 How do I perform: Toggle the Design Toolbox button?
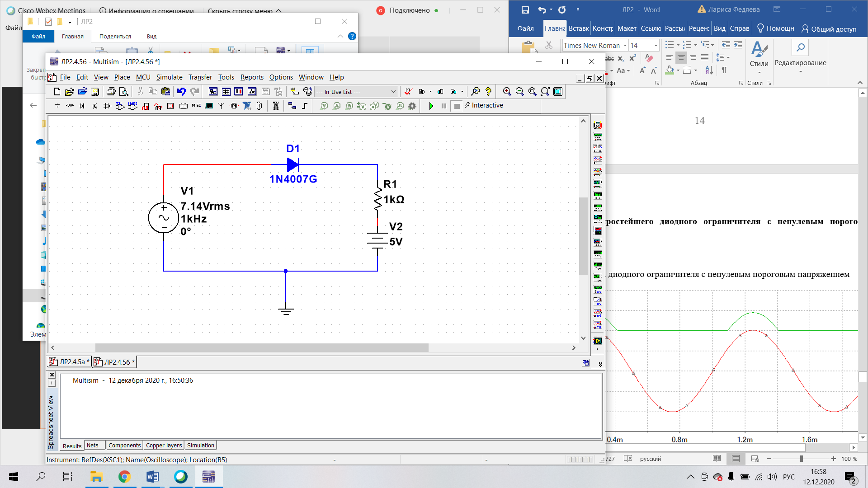click(213, 92)
